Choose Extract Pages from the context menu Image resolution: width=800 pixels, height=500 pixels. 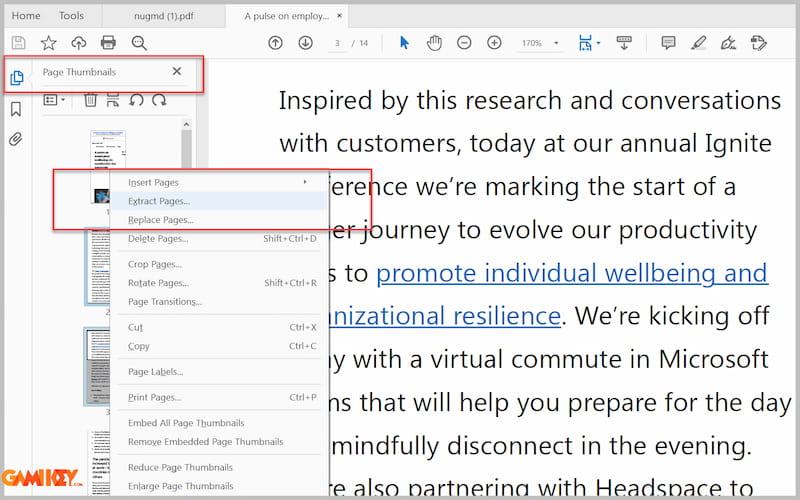(219, 201)
